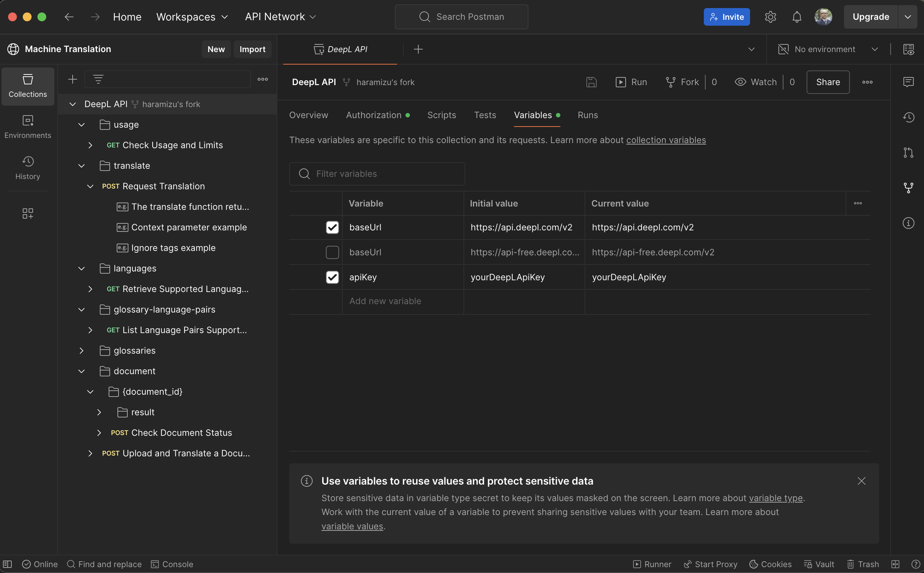Expand the glossaries folder
This screenshot has height=573, width=924.
point(81,351)
